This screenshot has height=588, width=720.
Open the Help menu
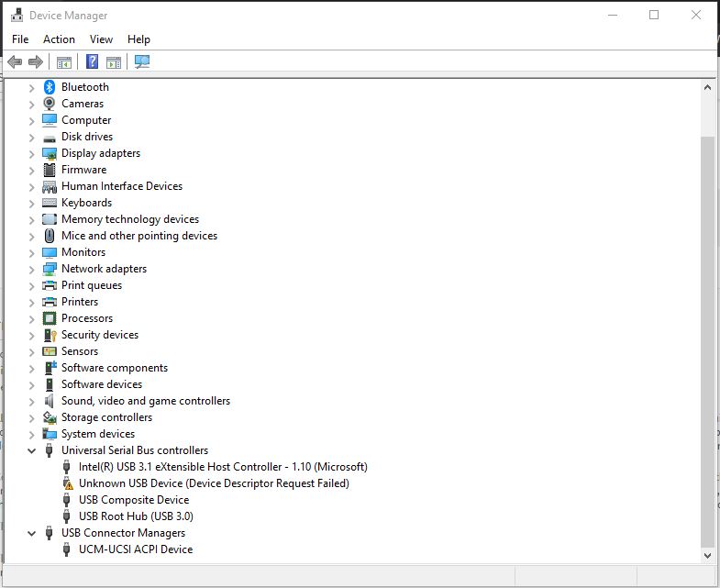[138, 39]
